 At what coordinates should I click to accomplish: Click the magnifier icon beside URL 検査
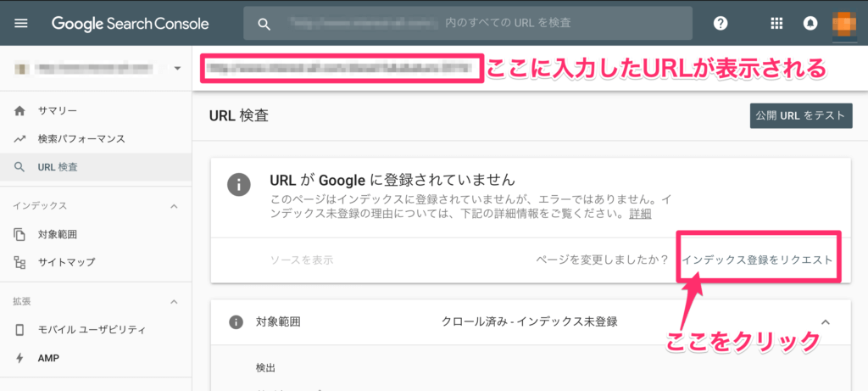20,167
